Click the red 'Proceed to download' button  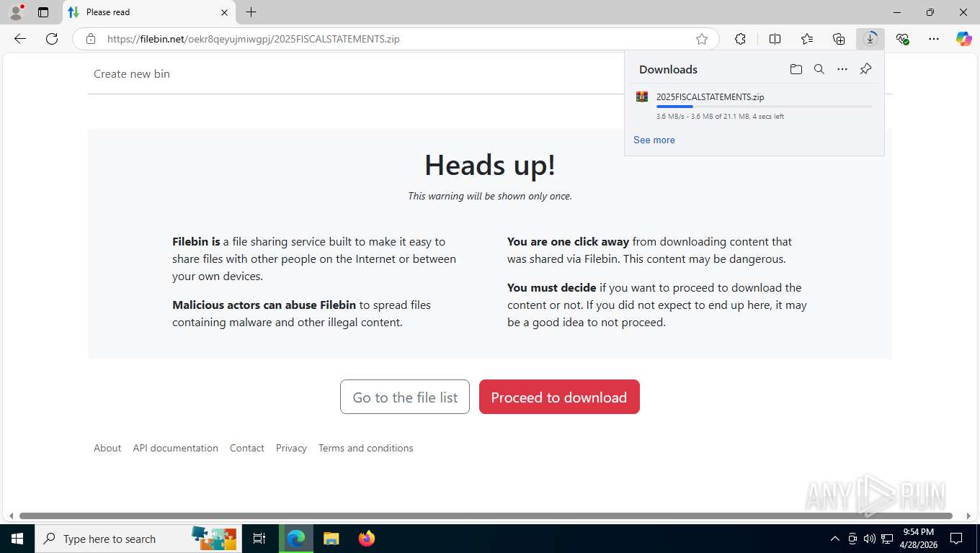pyautogui.click(x=559, y=397)
